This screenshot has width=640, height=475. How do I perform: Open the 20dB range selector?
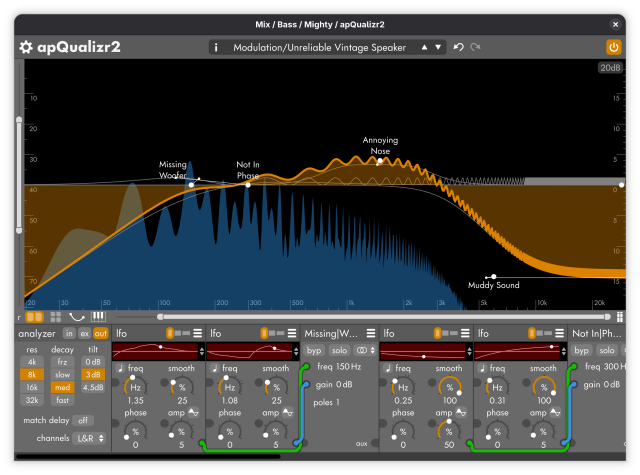pos(610,68)
